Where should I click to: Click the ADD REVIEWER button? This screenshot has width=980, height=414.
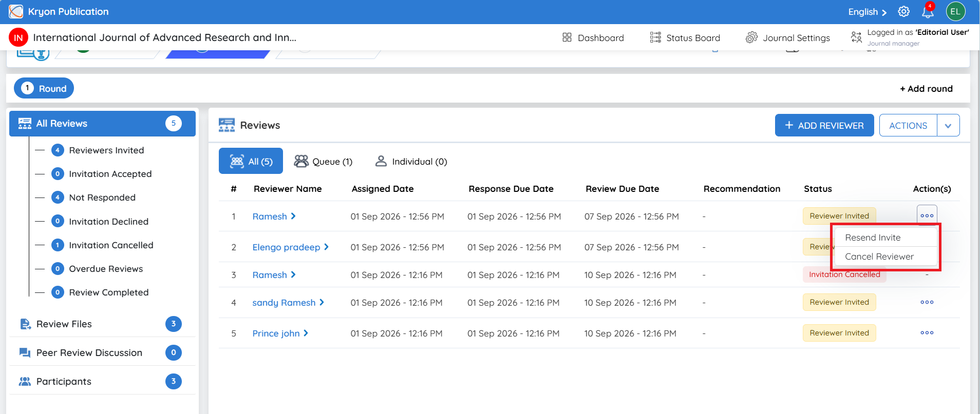pos(824,126)
